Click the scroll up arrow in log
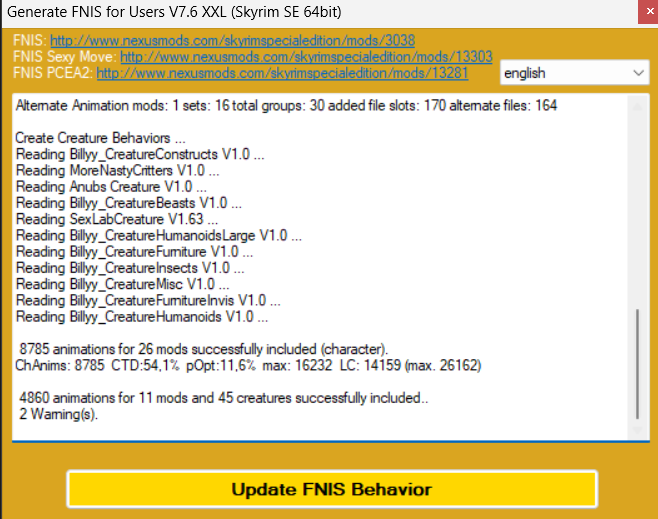This screenshot has height=519, width=658. click(637, 107)
